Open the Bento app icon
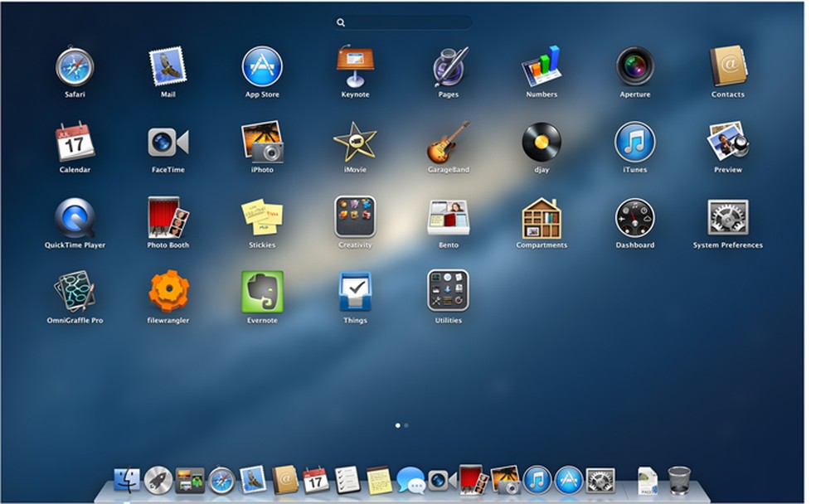This screenshot has width=816, height=504. 449,217
